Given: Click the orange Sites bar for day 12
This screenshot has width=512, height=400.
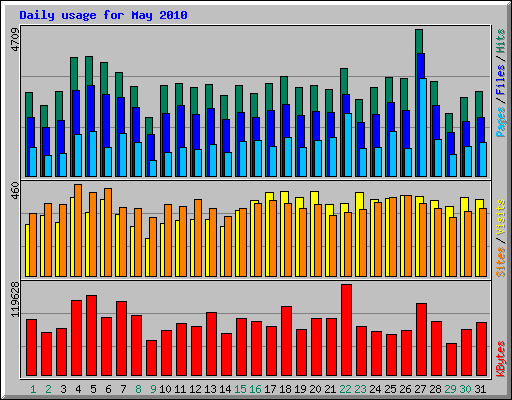Looking at the screenshot, I should (198, 238).
